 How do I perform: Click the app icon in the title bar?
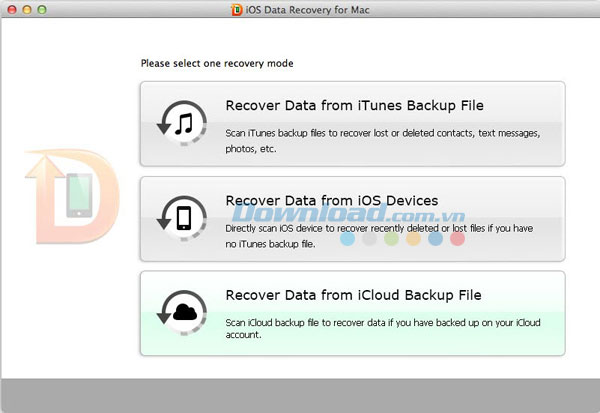[238, 9]
